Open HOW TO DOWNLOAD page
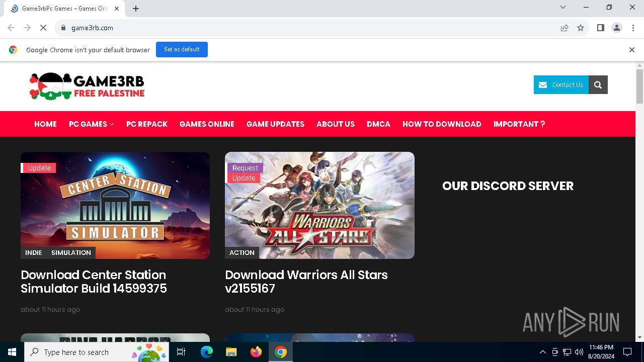 coord(442,124)
